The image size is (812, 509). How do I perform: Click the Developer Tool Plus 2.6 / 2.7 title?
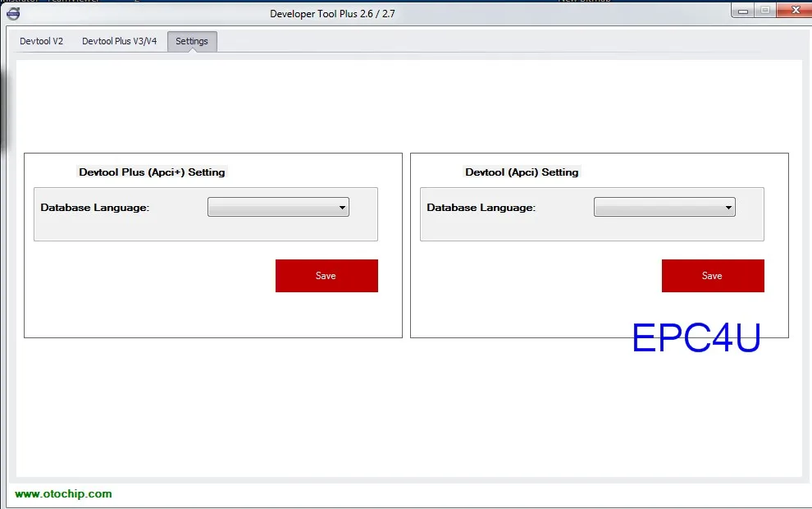pos(332,14)
